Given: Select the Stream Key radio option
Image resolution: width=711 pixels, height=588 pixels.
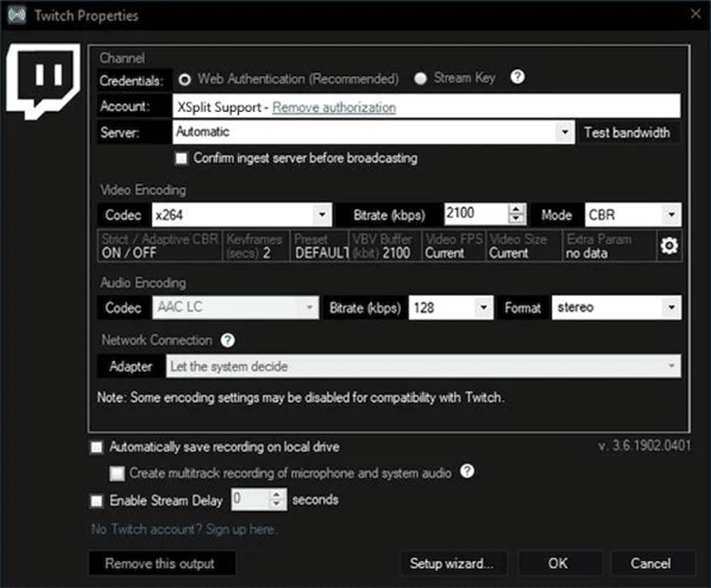Looking at the screenshot, I should pos(420,79).
